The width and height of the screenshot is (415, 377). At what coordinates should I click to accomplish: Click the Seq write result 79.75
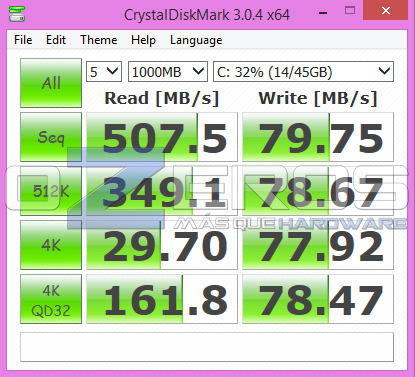coord(318,137)
